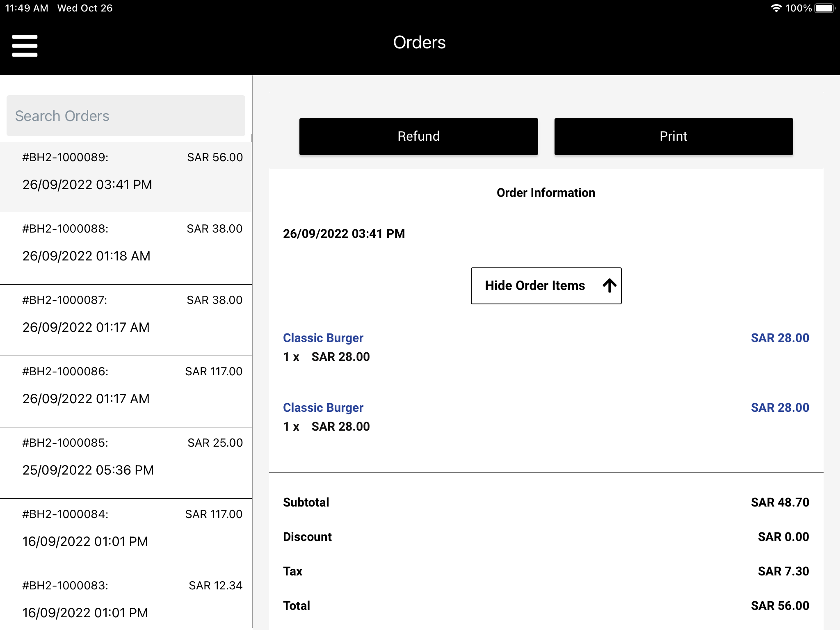The height and width of the screenshot is (630, 840).
Task: Click the order detail date 26/09/2022 03:41 PM heading
Action: pyautogui.click(x=344, y=234)
